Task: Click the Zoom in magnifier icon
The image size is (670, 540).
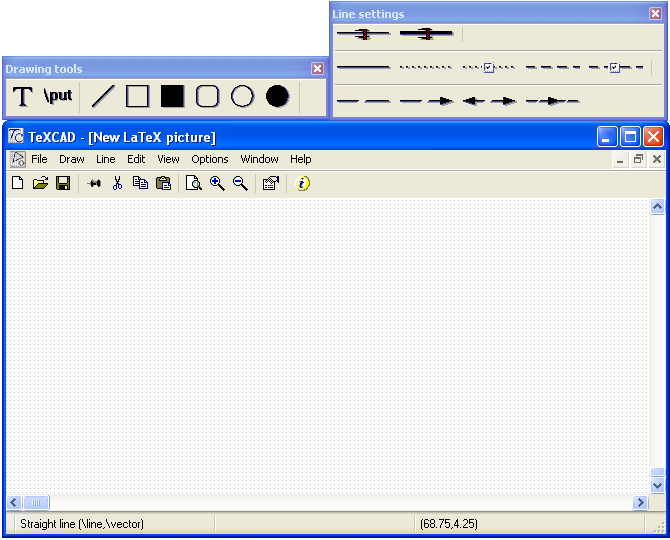Action: (x=217, y=183)
